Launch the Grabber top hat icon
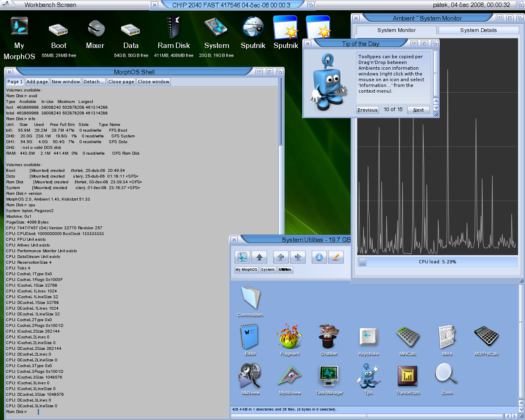Viewport: 525px width, 420px height. (x=329, y=337)
